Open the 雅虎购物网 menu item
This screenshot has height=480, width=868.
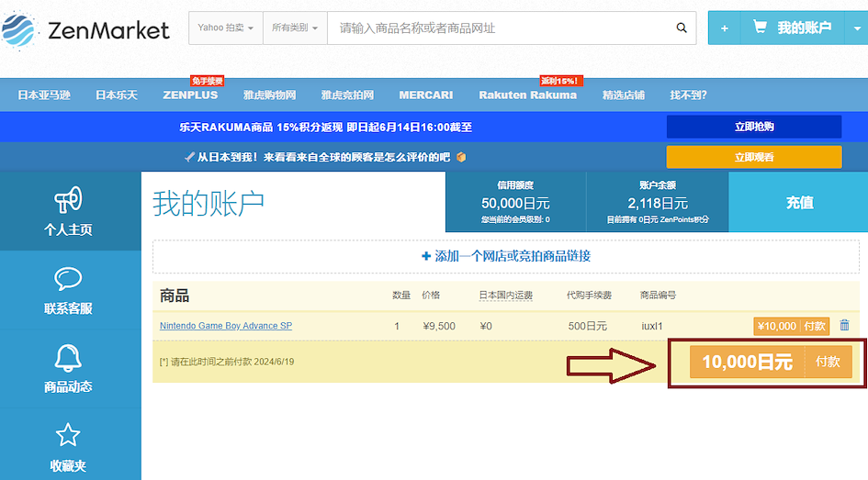pyautogui.click(x=270, y=95)
